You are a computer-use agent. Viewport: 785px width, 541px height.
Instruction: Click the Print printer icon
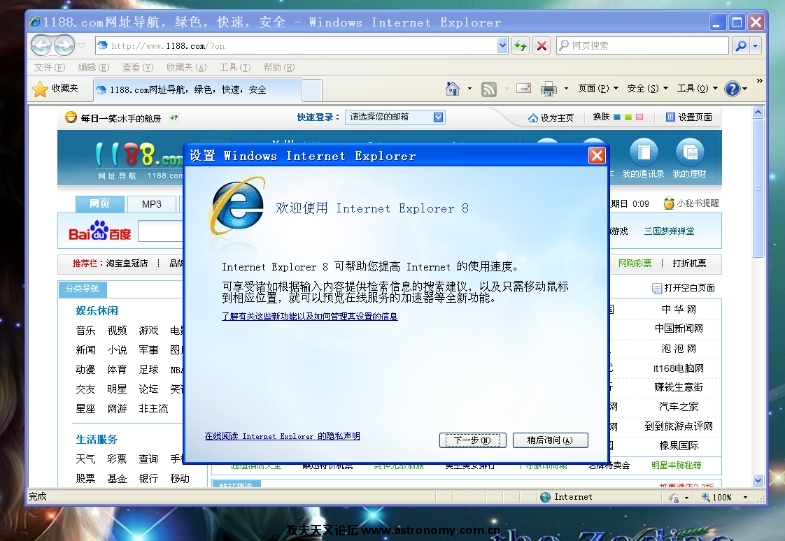pos(549,89)
